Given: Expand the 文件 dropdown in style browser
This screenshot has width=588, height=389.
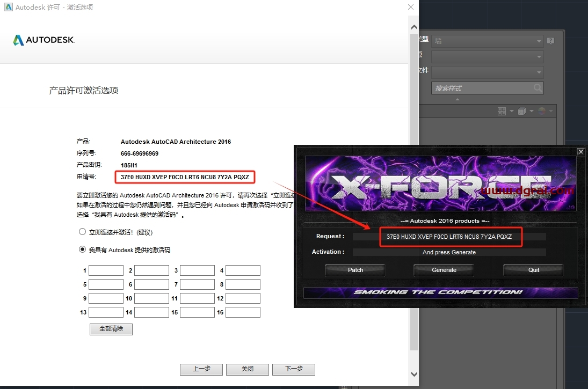Looking at the screenshot, I should coord(487,72).
